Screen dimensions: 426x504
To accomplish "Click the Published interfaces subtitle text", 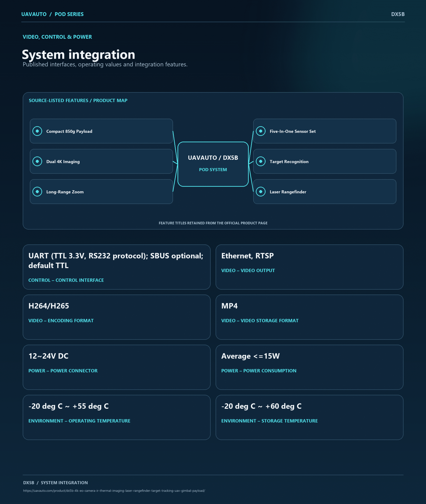I will coord(105,65).
